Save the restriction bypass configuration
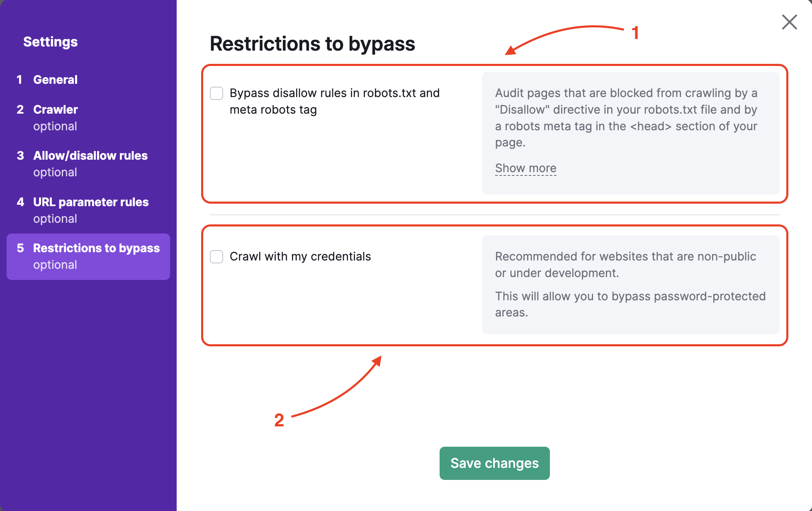812x511 pixels. click(494, 463)
